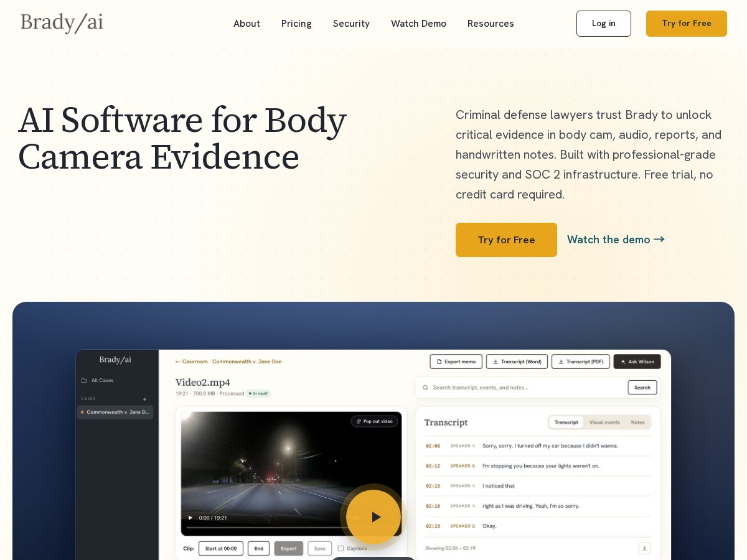This screenshot has height=560, width=747.
Task: Switch to the Transcript tab
Action: (566, 422)
